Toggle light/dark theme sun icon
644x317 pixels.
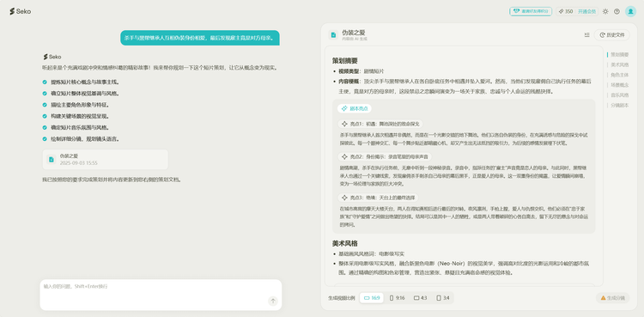(x=605, y=11)
